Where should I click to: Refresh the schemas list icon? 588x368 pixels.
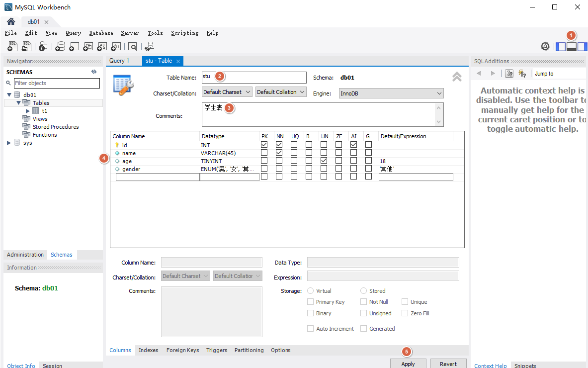pyautogui.click(x=94, y=72)
